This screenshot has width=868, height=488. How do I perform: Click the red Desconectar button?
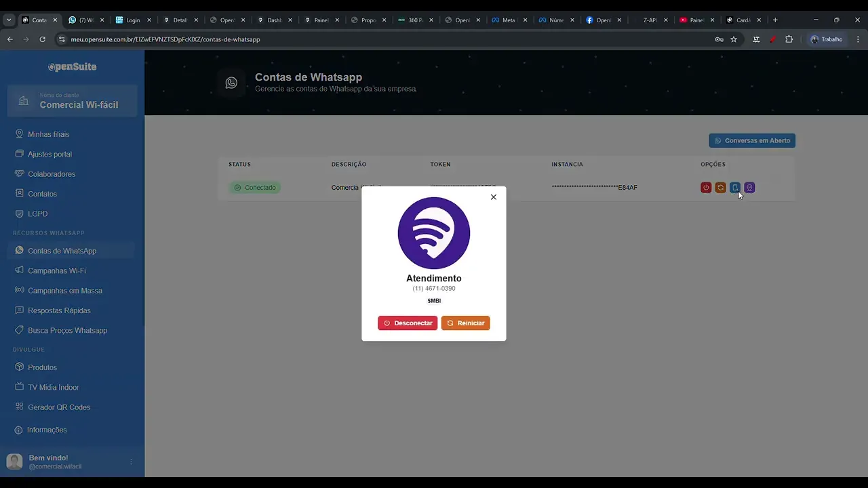click(x=408, y=323)
